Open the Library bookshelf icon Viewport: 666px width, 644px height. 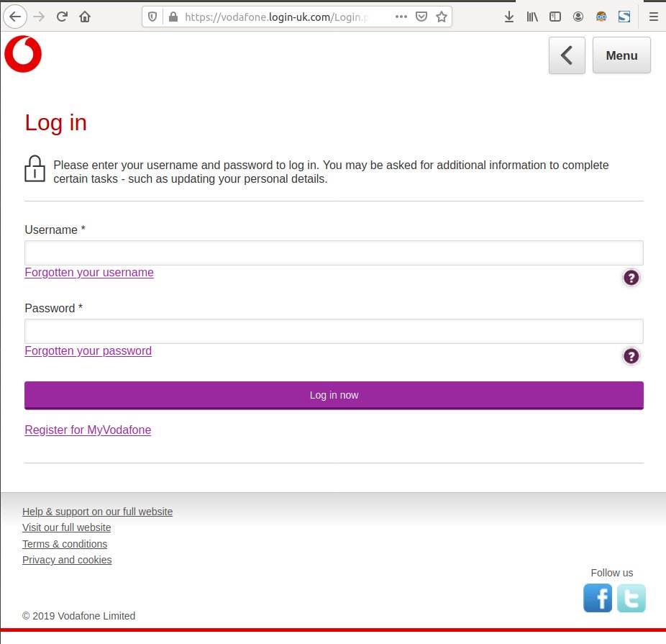click(532, 17)
